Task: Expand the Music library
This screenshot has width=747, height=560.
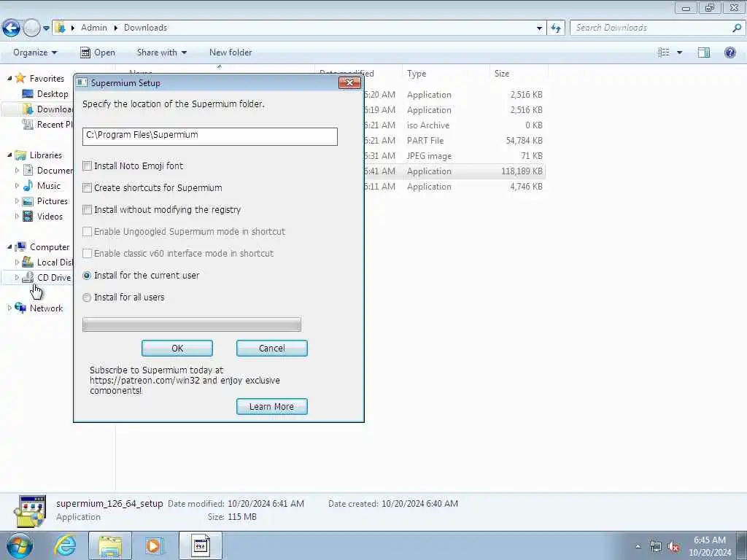Action: pos(18,185)
